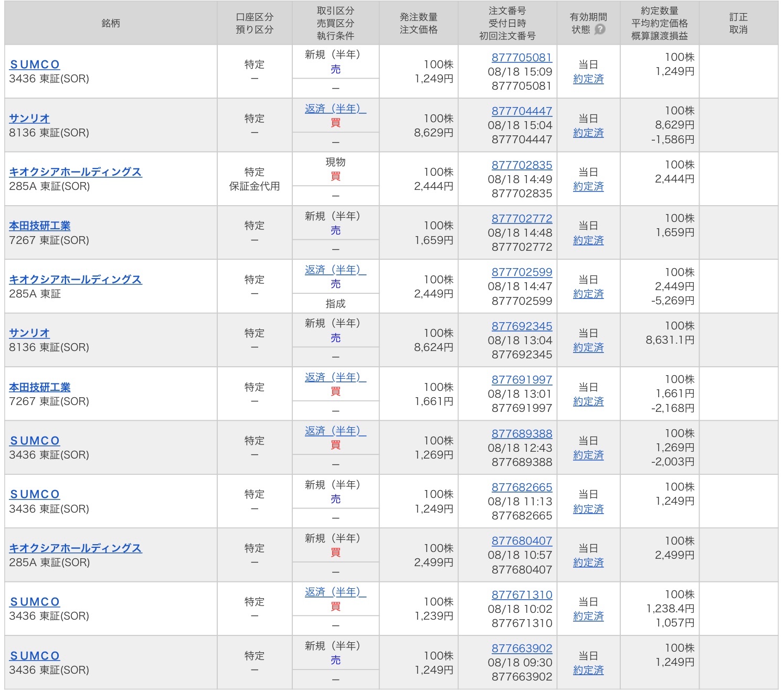Click 約定済 status for order 877704447
Image resolution: width=784 pixels, height=690 pixels.
click(x=588, y=133)
